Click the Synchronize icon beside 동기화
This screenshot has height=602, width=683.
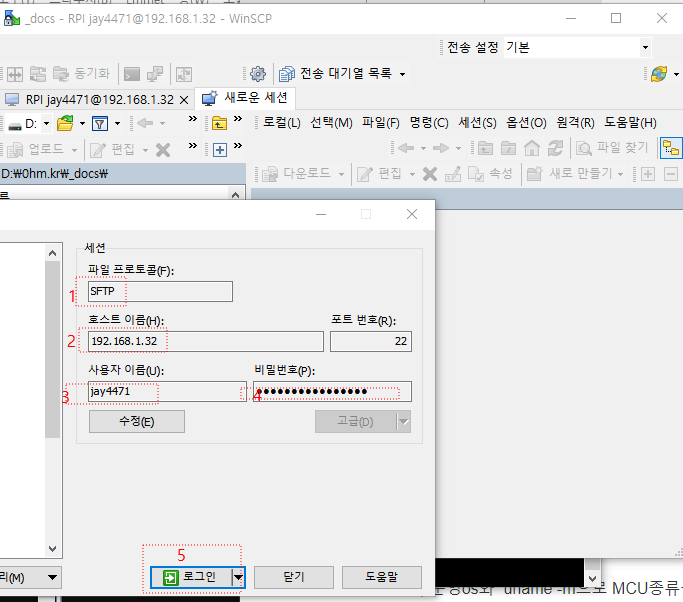pos(38,74)
